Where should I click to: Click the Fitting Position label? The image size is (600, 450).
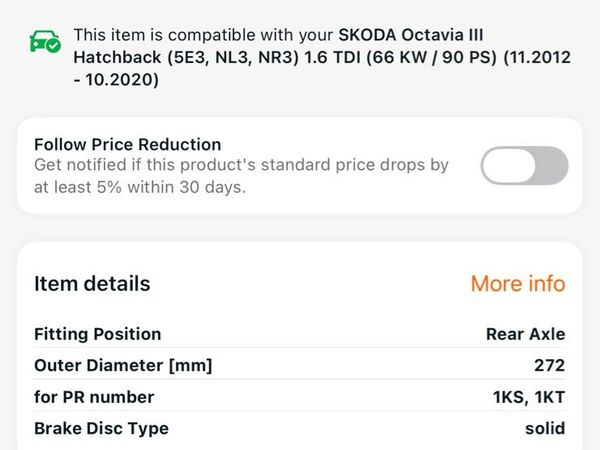click(x=97, y=334)
